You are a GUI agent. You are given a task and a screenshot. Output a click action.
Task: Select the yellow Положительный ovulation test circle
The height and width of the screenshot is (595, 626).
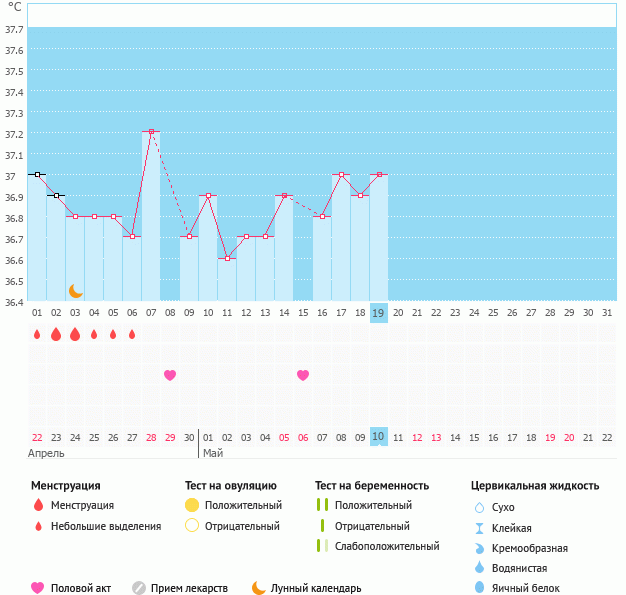click(x=192, y=505)
